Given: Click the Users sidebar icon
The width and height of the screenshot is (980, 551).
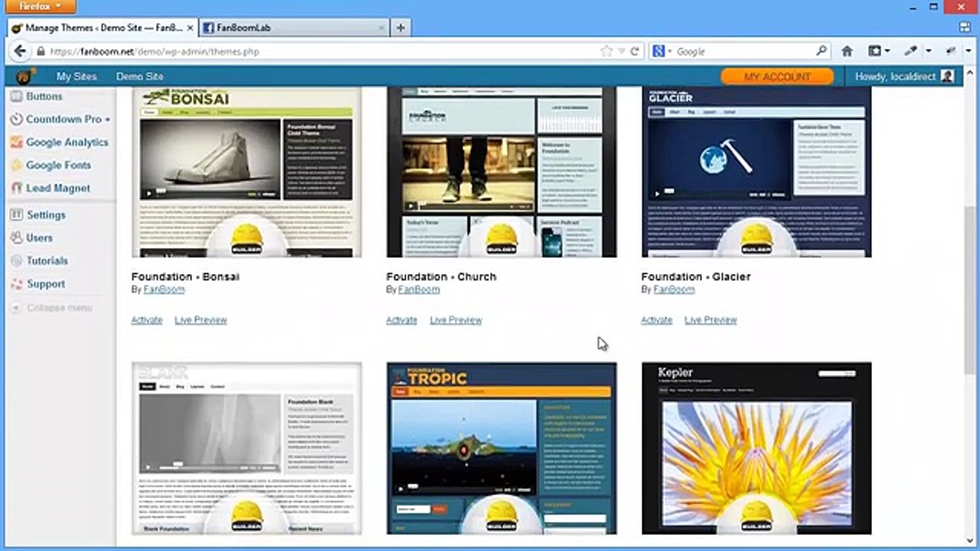Looking at the screenshot, I should pyautogui.click(x=16, y=238).
